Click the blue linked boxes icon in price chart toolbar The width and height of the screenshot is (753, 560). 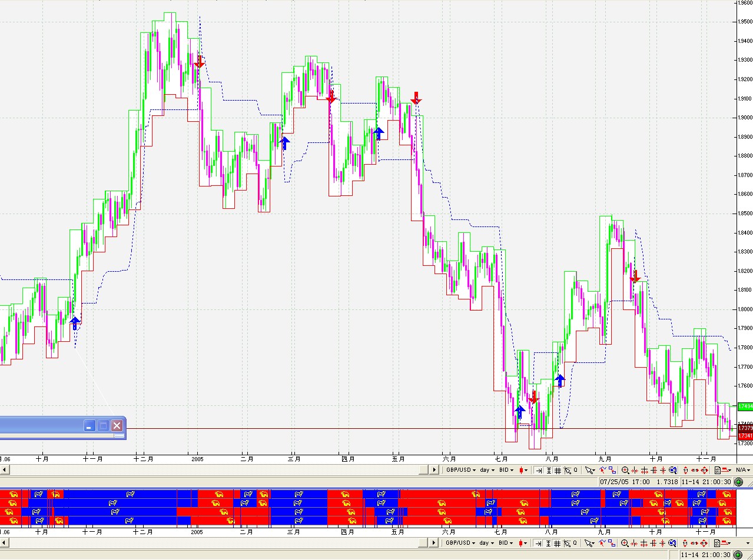(x=612, y=470)
